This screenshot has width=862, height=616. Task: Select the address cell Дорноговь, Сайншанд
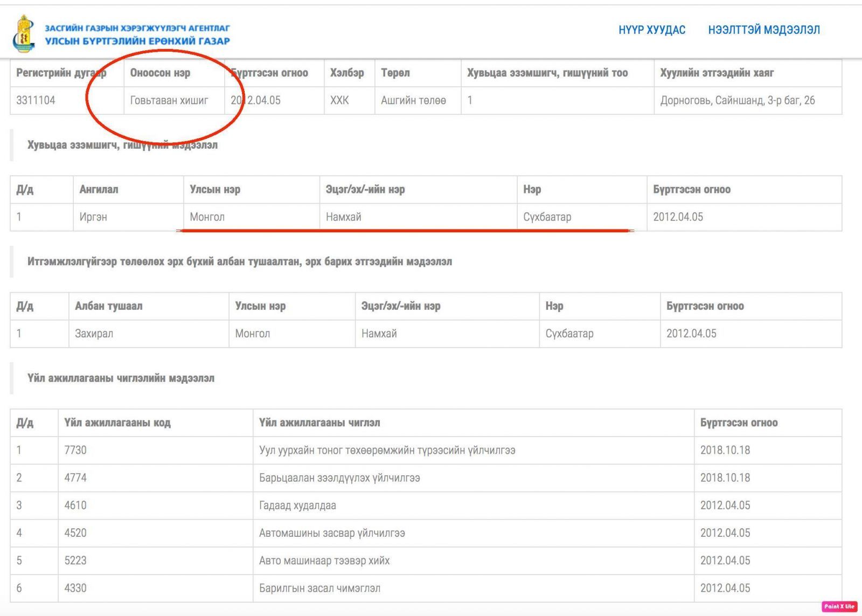(737, 100)
